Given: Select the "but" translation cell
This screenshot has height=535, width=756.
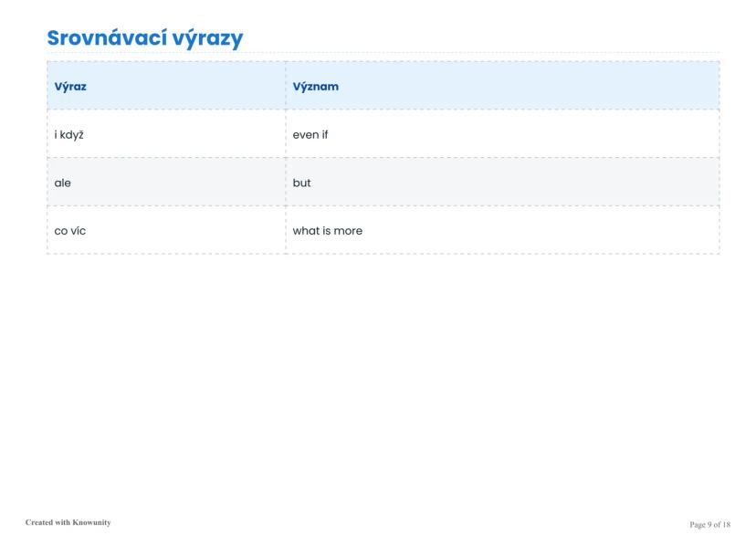Looking at the screenshot, I should click(x=301, y=183).
